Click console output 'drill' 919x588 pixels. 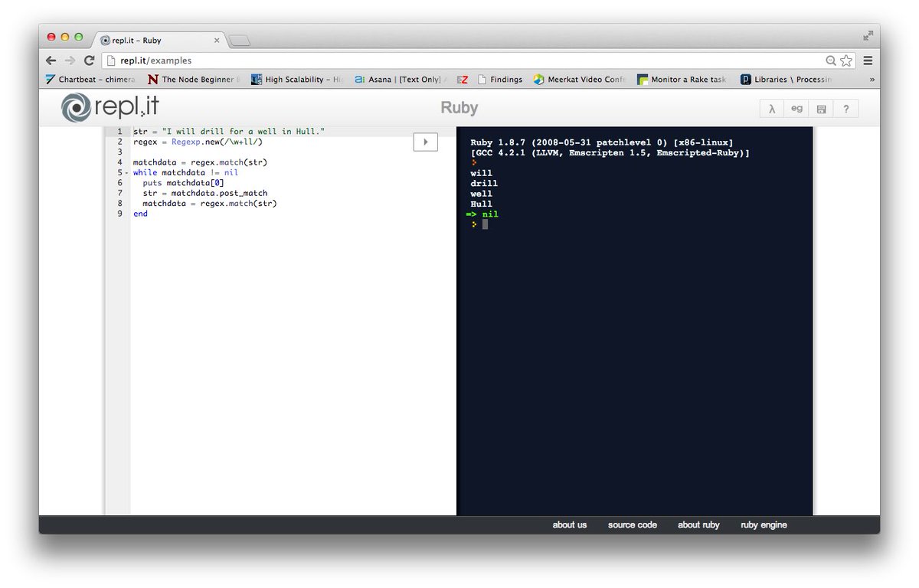coord(484,184)
